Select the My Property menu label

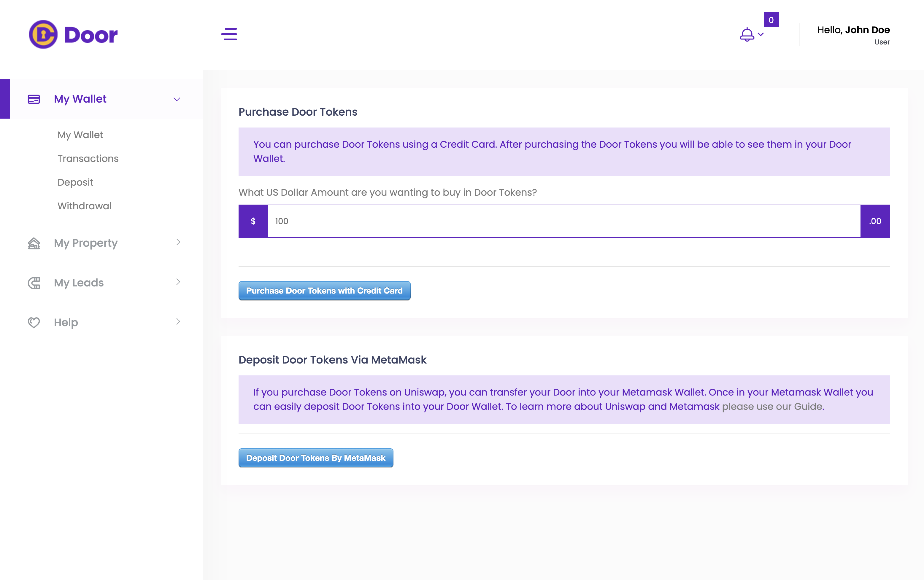tap(86, 243)
